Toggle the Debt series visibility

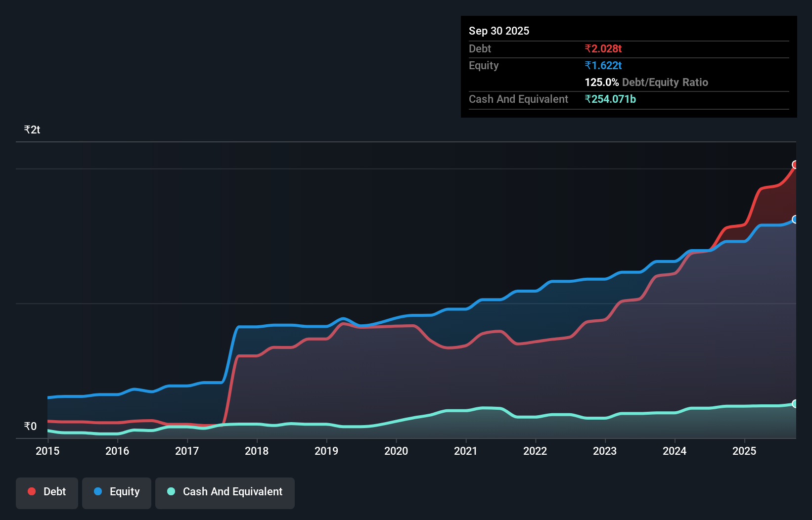click(x=46, y=492)
